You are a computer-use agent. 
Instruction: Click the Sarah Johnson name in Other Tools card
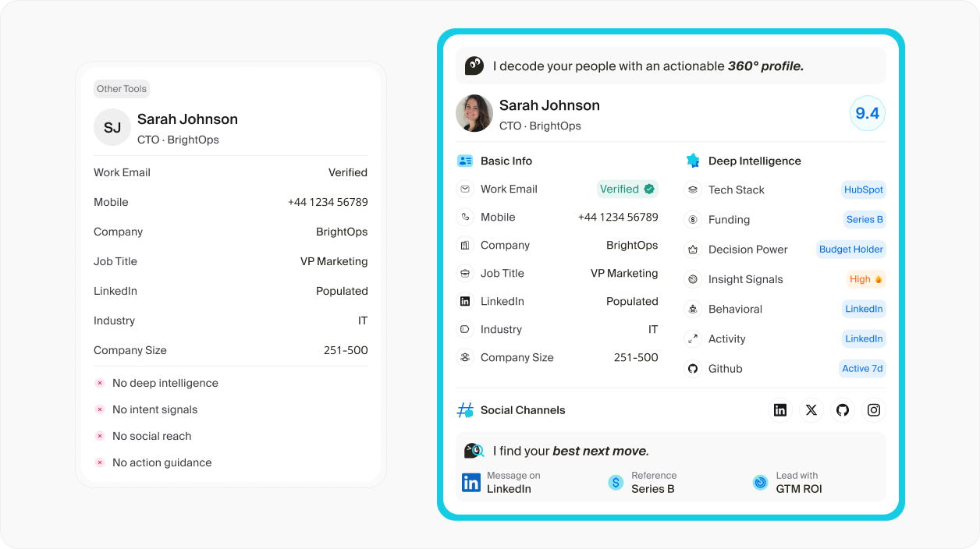click(x=187, y=119)
